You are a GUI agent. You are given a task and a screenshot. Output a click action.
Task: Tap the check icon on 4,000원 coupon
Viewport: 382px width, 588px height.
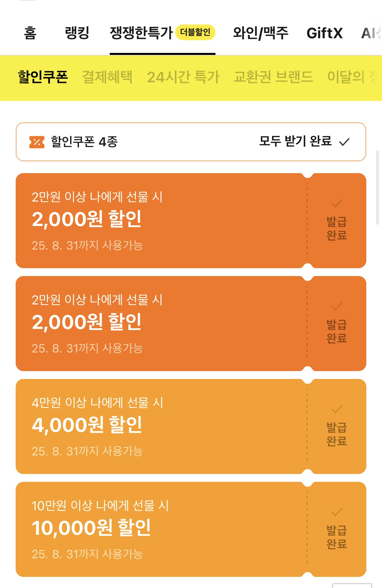[337, 409]
